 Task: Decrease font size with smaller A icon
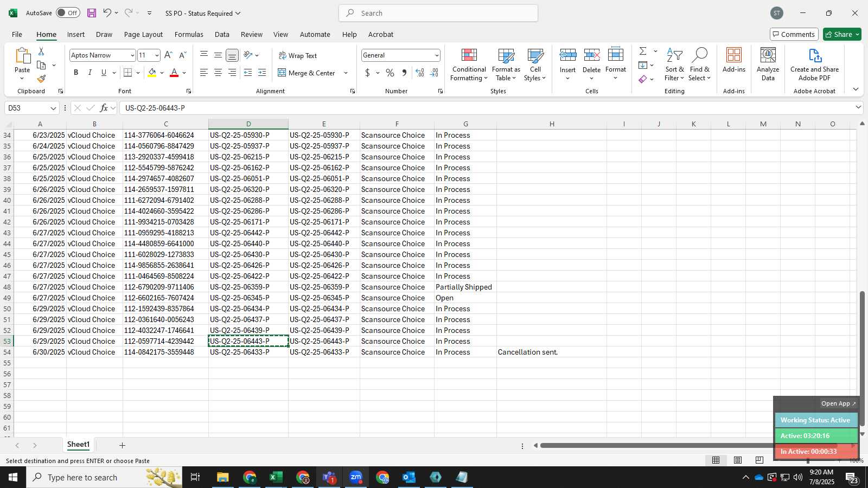coord(182,55)
